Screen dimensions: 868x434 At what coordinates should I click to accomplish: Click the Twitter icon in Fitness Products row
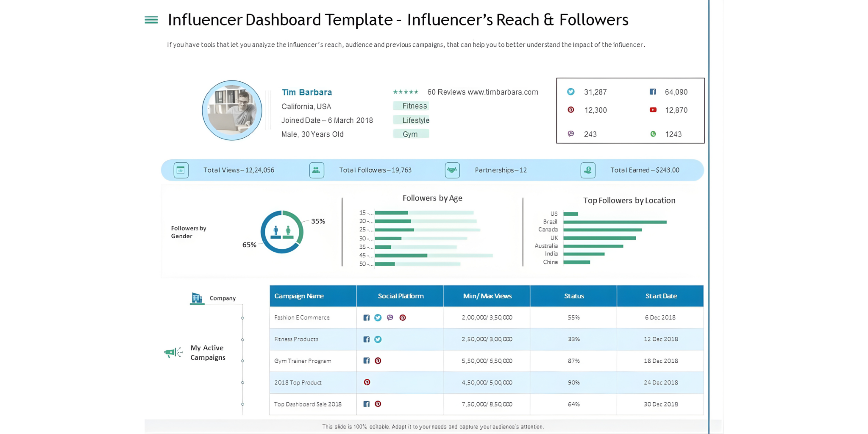[x=378, y=339]
